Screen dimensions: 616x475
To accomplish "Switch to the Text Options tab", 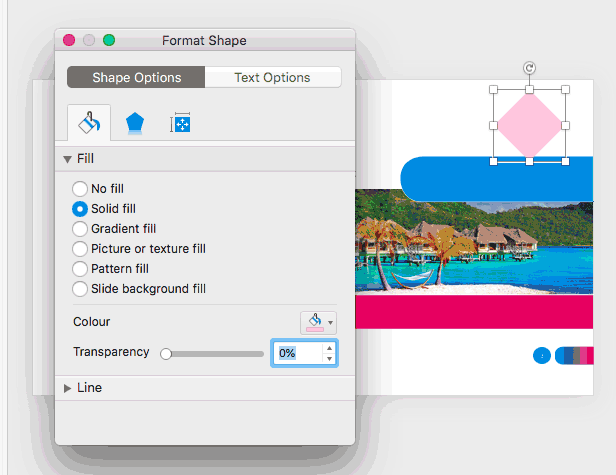I will [x=272, y=78].
